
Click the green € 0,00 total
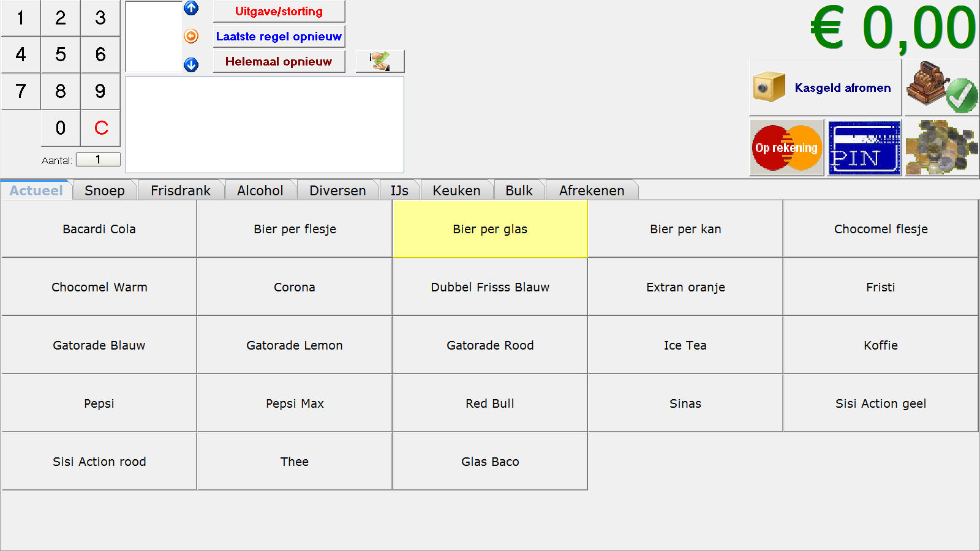point(893,28)
